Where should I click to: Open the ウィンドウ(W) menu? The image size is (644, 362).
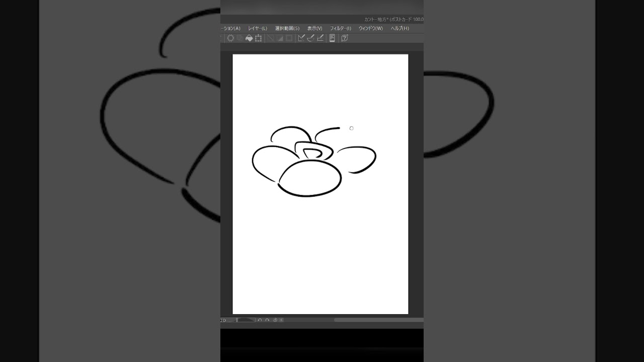[x=371, y=29]
